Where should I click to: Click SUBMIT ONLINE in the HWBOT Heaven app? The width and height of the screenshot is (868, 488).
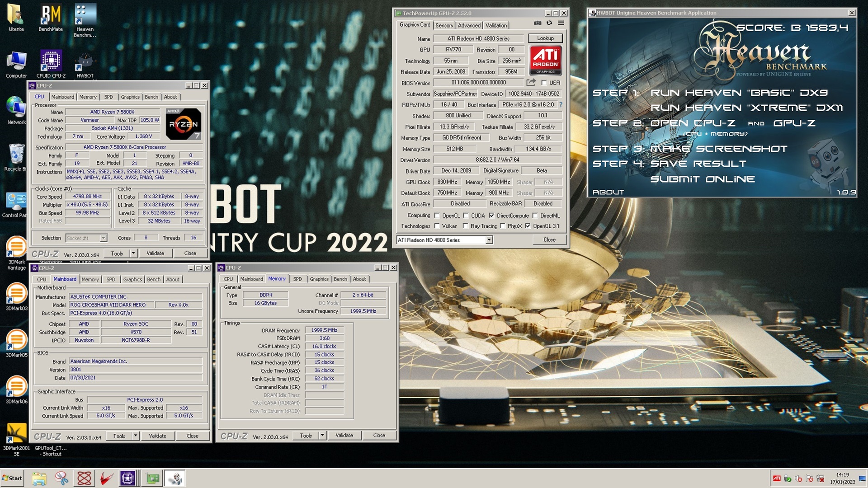click(702, 179)
